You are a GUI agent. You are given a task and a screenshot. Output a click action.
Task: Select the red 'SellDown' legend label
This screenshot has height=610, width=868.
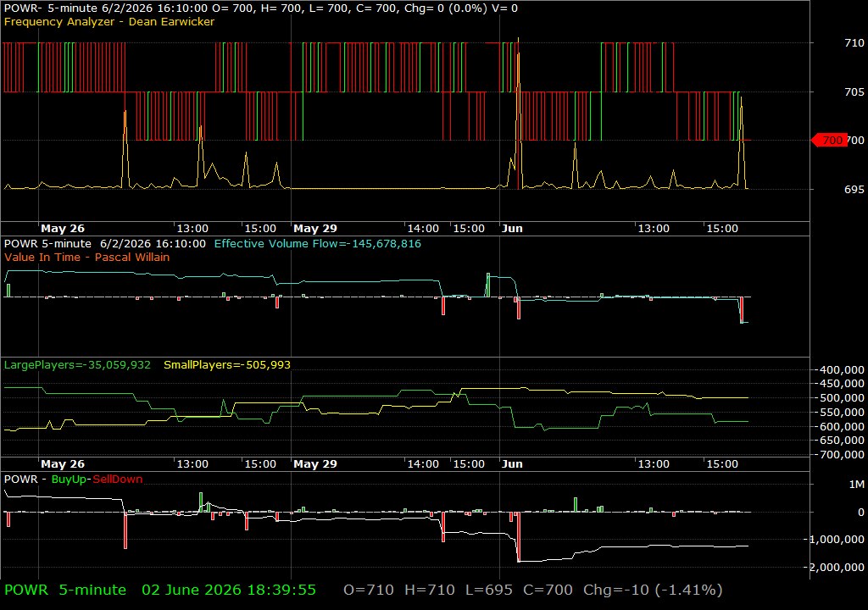coord(117,480)
